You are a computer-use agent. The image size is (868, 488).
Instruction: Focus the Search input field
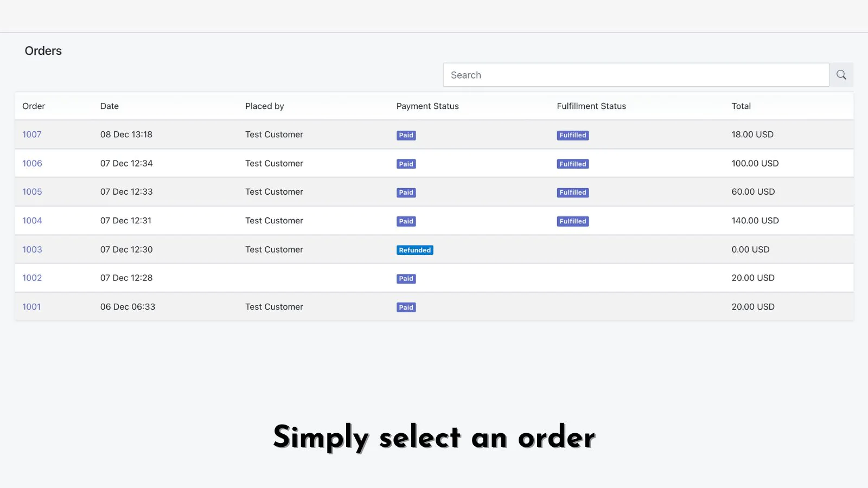click(636, 75)
